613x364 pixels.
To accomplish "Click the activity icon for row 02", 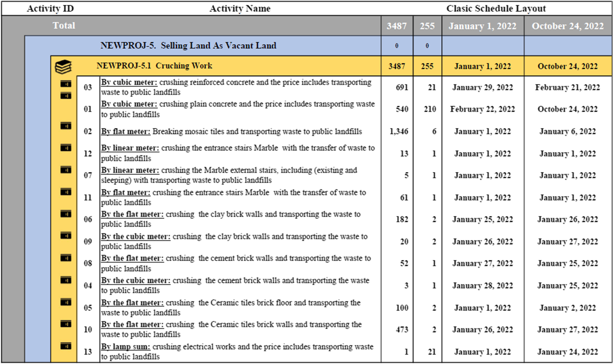I will coord(66,126).
